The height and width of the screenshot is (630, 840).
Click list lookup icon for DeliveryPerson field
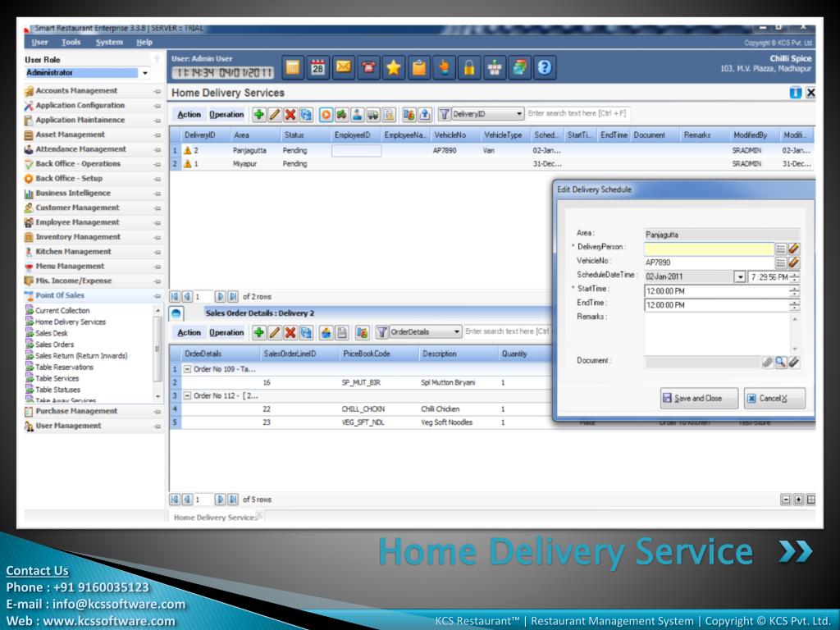pyautogui.click(x=781, y=249)
